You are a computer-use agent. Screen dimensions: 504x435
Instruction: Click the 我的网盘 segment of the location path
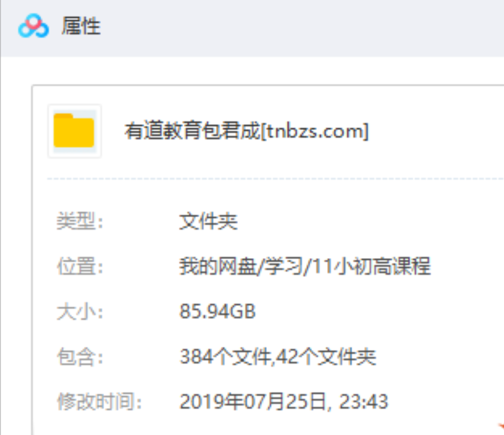coord(218,266)
